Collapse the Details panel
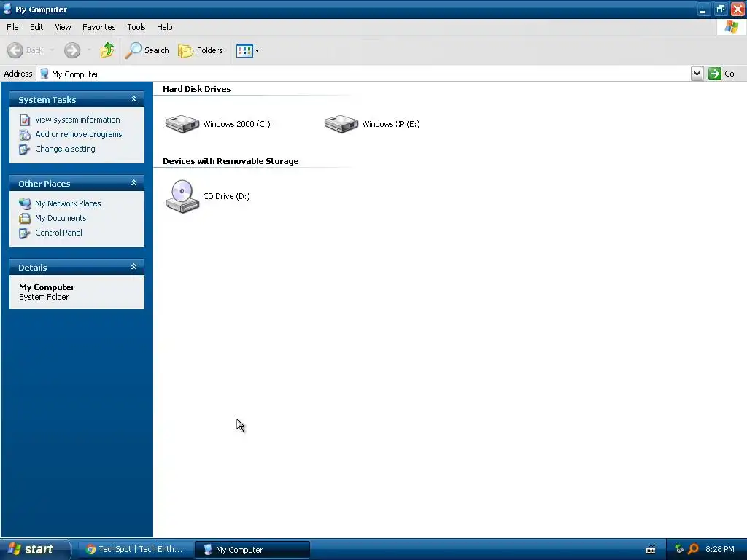Viewport: 747px width, 560px height. tap(134, 267)
